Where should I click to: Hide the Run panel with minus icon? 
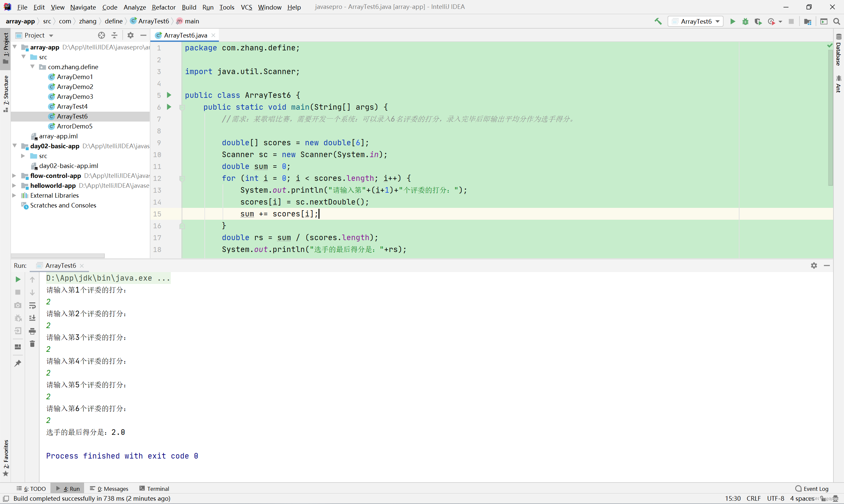coord(827,265)
